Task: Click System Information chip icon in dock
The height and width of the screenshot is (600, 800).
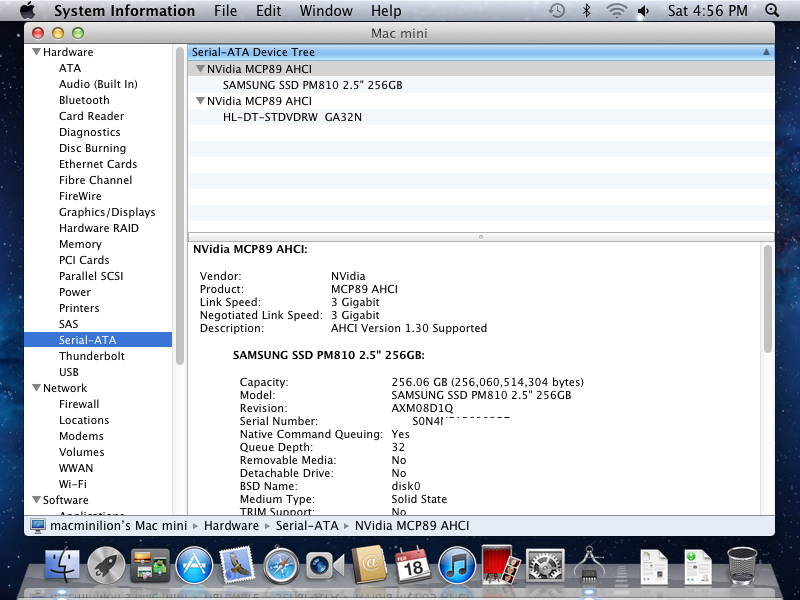Action: (x=589, y=564)
